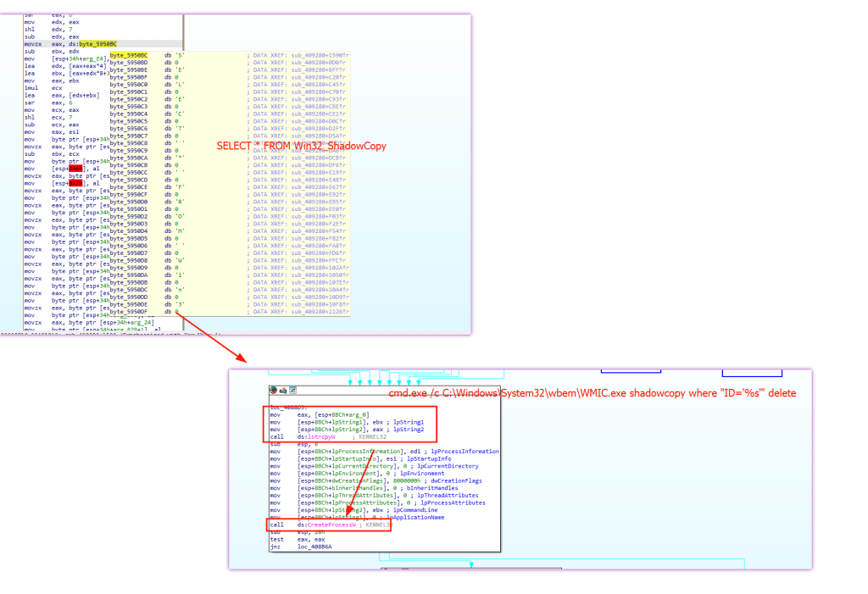The width and height of the screenshot is (868, 594).
Task: Click the sub_409280+1590 XREF entry
Action: coord(320,55)
